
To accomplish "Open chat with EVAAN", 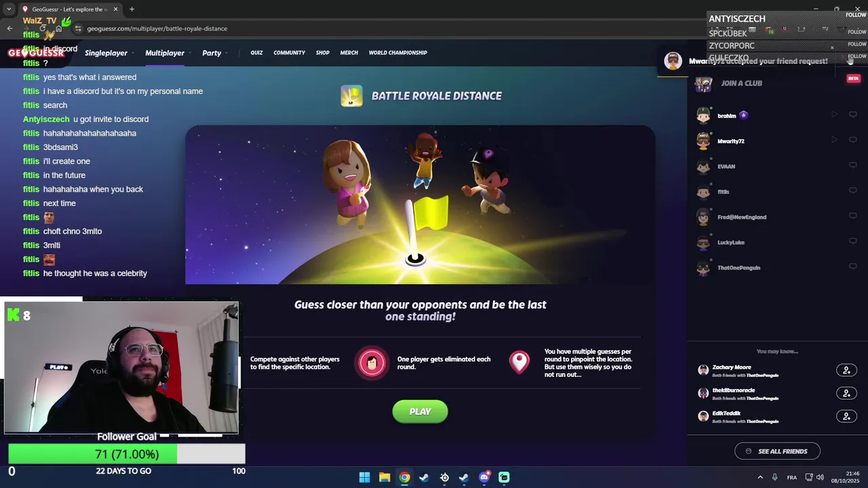I will coord(852,165).
